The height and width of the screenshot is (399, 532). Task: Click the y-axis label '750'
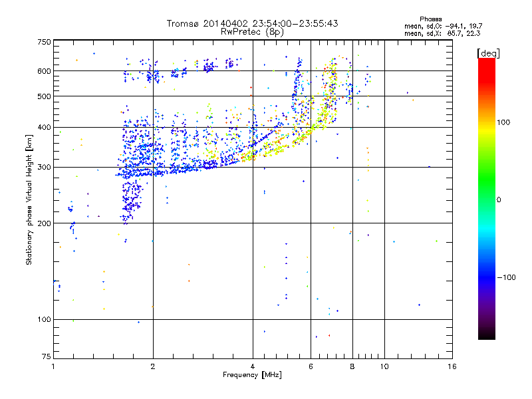44,42
